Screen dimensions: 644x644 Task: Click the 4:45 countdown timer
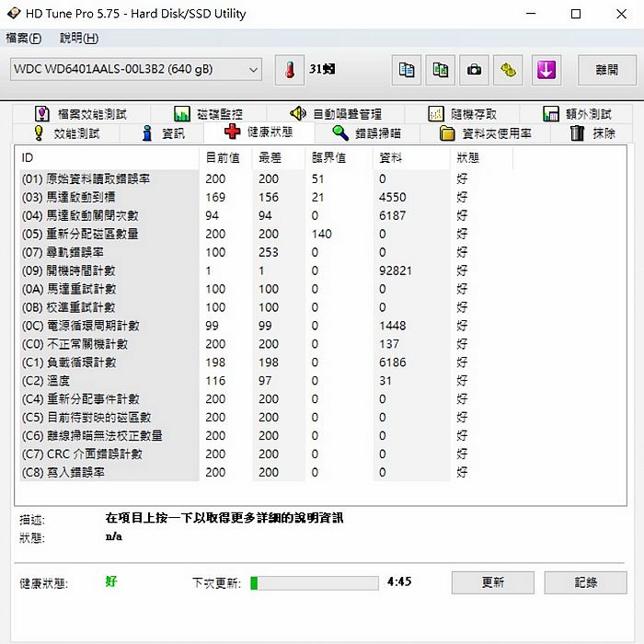click(x=398, y=581)
